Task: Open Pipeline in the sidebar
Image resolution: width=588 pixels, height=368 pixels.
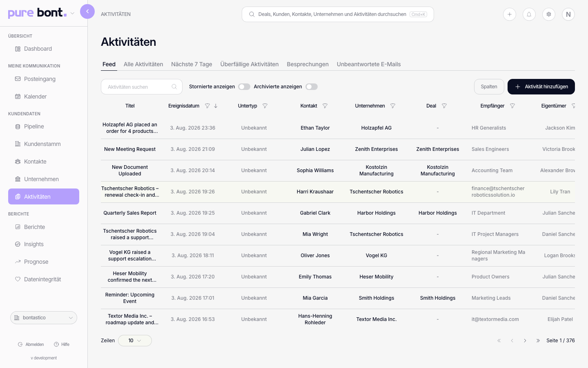Action: coord(44,126)
